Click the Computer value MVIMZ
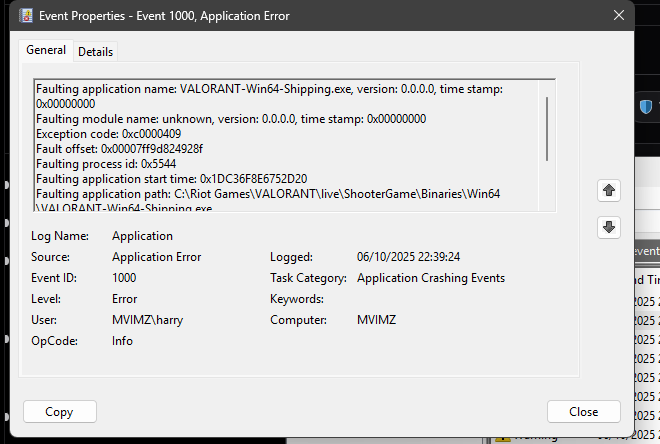 (376, 320)
